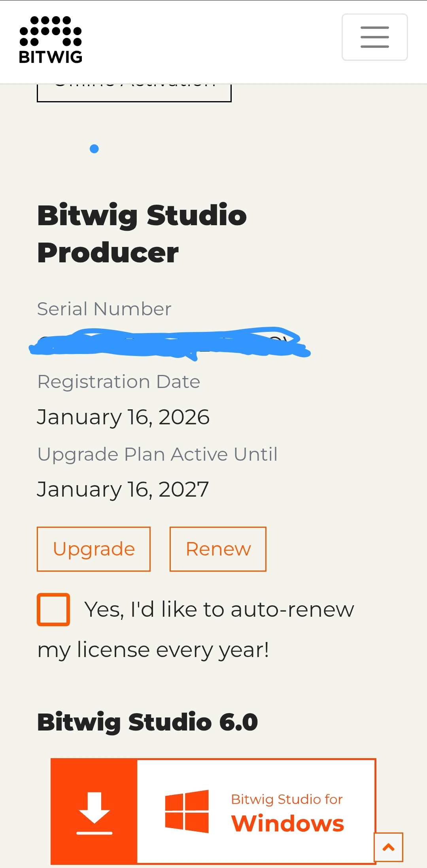Click the Bitwig Studio 6.0 heading
The height and width of the screenshot is (868, 427).
147,722
